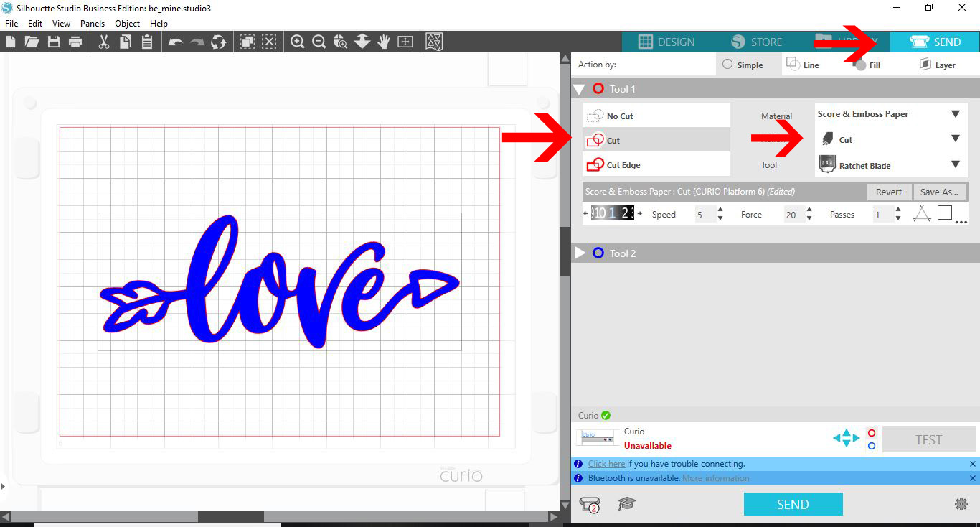Viewport: 980px width, 527px height.
Task: Open a file with the folder icon
Action: 32,42
